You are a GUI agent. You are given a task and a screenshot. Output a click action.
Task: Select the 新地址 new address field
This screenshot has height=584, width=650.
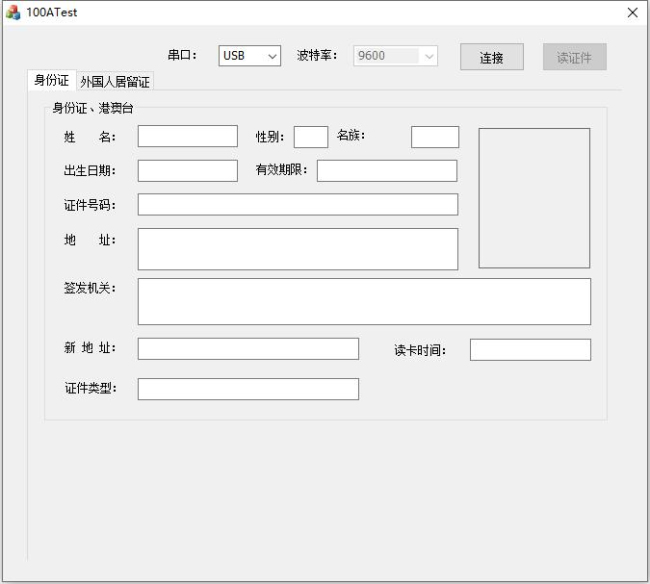click(x=247, y=348)
